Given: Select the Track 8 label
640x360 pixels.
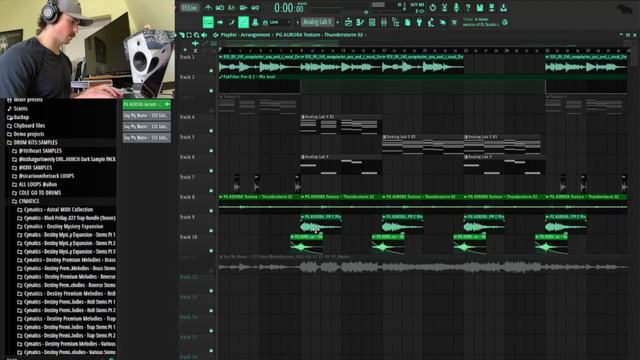Looking at the screenshot, I should pyautogui.click(x=187, y=197).
